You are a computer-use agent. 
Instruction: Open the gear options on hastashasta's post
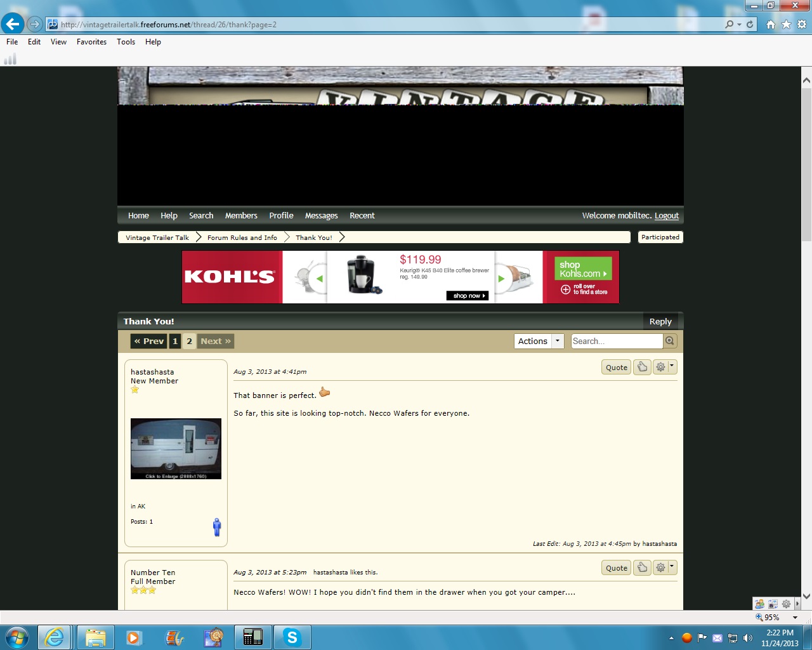664,367
